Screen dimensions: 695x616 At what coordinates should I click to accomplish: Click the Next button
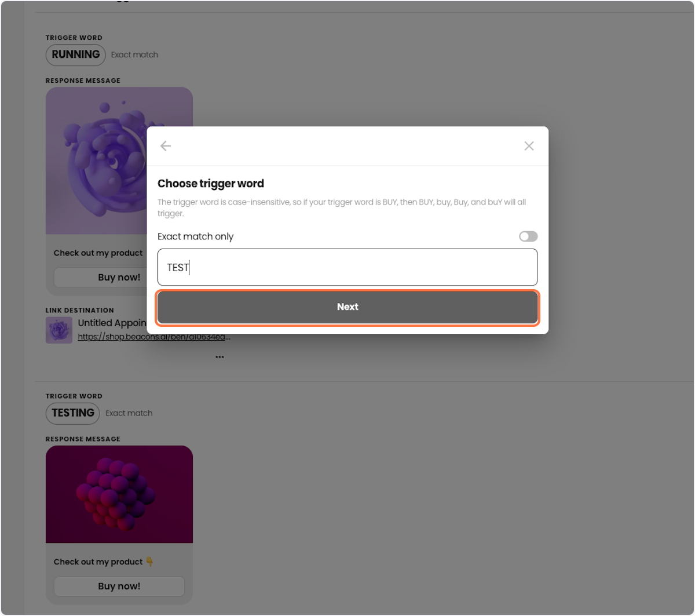(x=348, y=307)
